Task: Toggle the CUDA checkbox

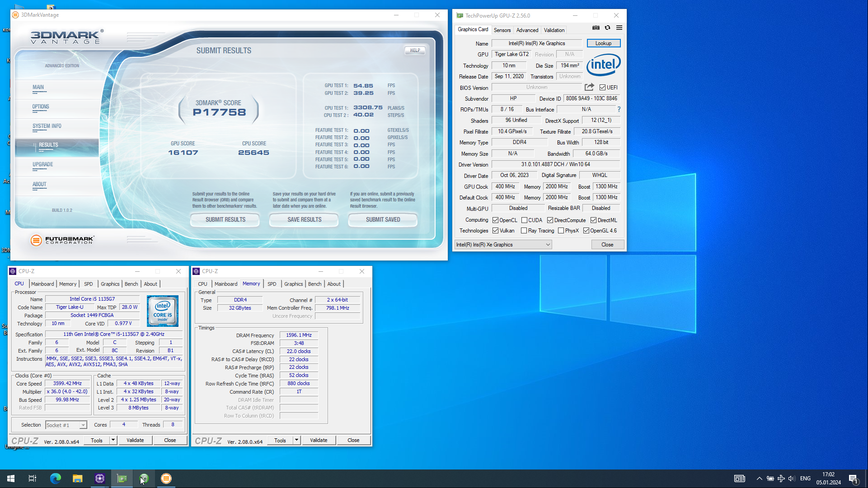Action: tap(525, 220)
